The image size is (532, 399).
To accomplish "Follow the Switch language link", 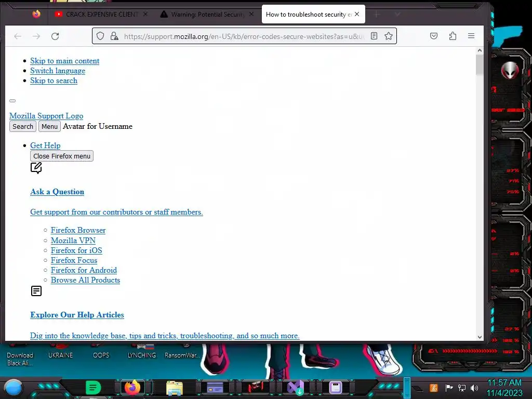I will point(58,71).
